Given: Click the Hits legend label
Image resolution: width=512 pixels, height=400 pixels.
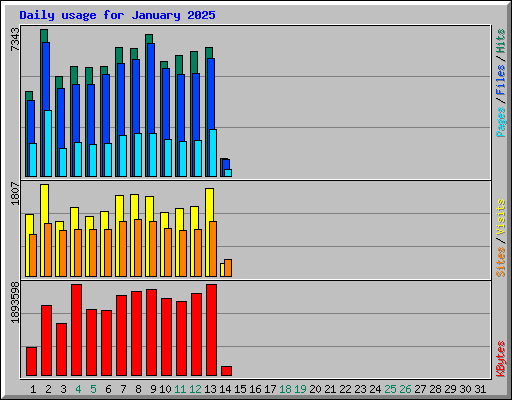Looking at the screenshot, I should (500, 41).
